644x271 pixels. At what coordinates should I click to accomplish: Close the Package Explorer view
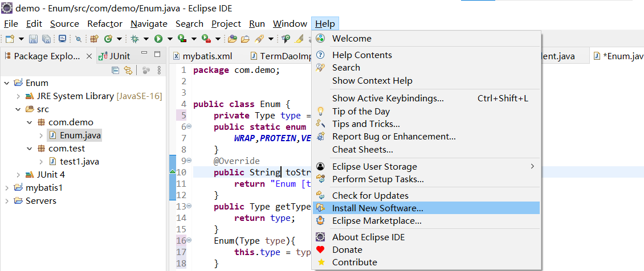pyautogui.click(x=89, y=56)
